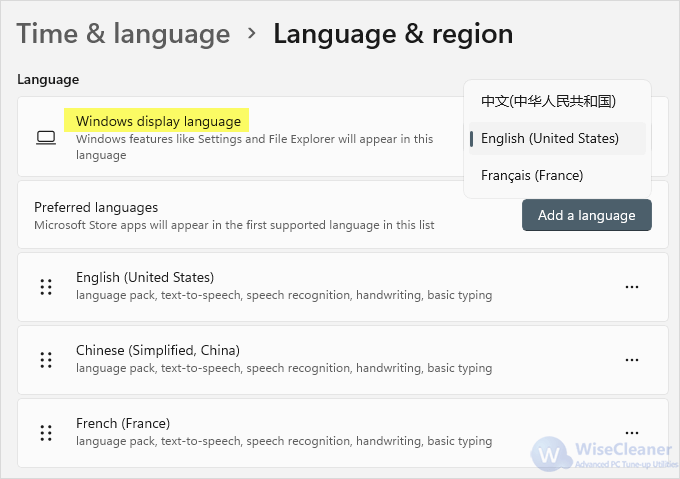Click the Windows features description text

255,147
